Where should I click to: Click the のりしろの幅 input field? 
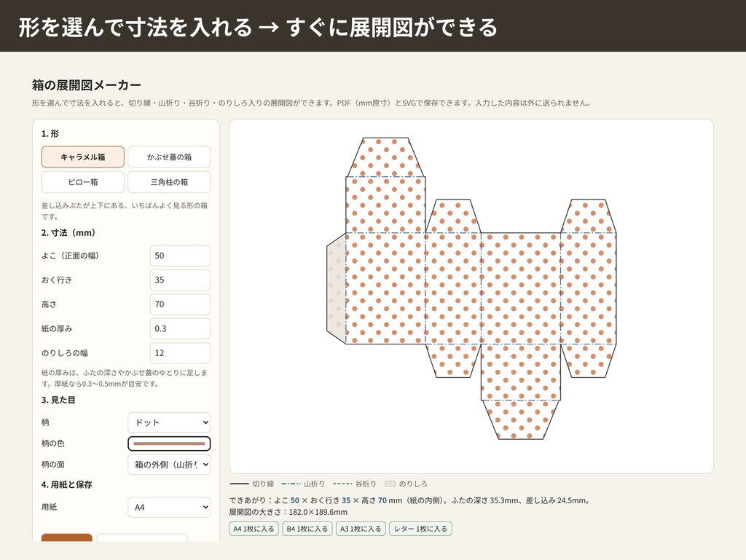(x=180, y=353)
